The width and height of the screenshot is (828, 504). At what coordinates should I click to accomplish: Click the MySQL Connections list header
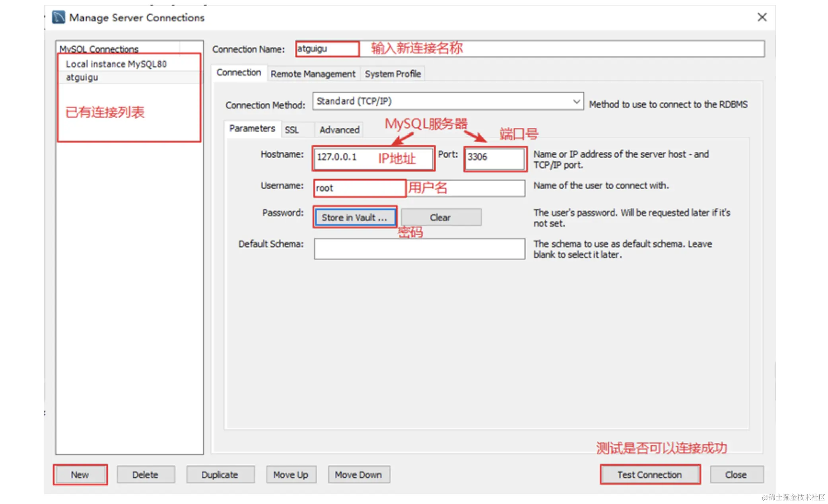pyautogui.click(x=99, y=49)
